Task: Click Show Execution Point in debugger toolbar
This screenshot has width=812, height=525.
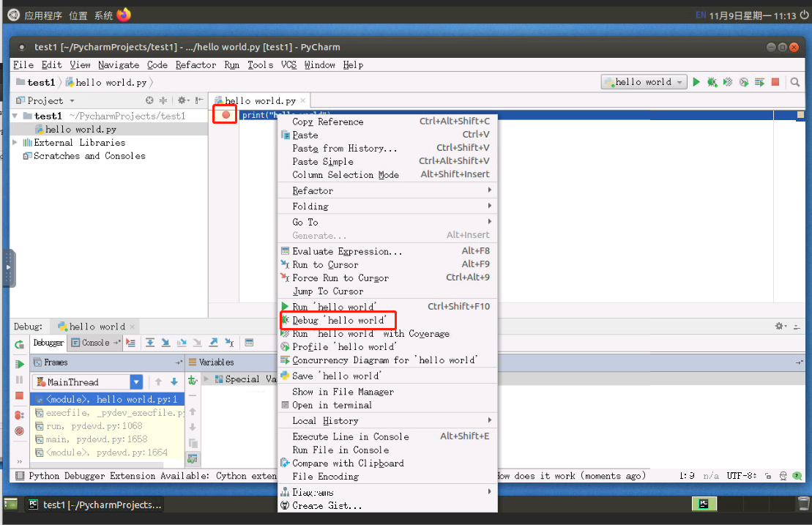Action: [x=131, y=343]
